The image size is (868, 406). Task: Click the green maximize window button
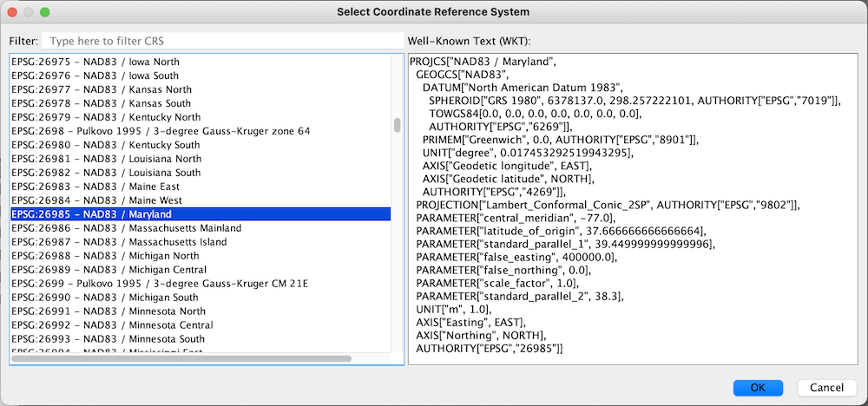(x=45, y=11)
